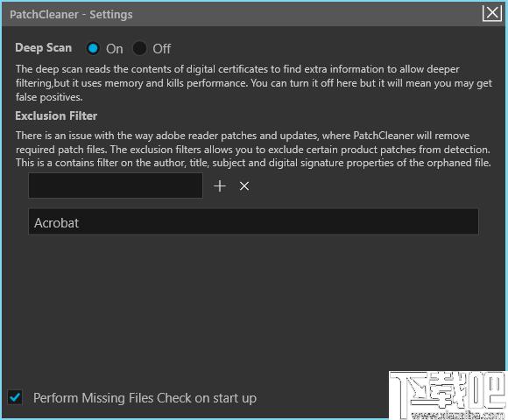The width and height of the screenshot is (508, 420).
Task: Click the 'Off' label next to Deep Scan
Action: coord(162,49)
